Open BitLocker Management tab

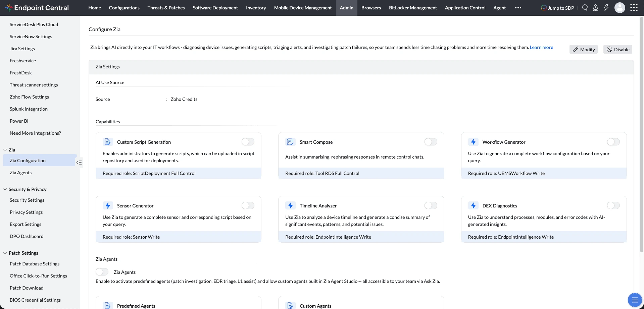tap(413, 8)
